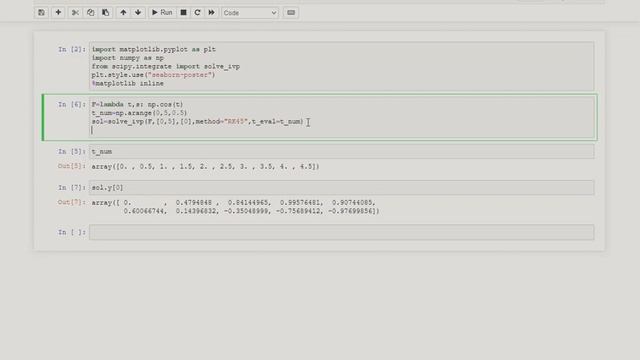Click the empty code cell at bottom
This screenshot has width=640, height=360.
342,232
